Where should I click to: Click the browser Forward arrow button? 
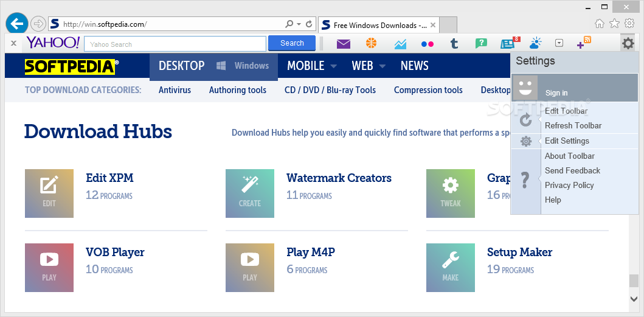coord(38,24)
